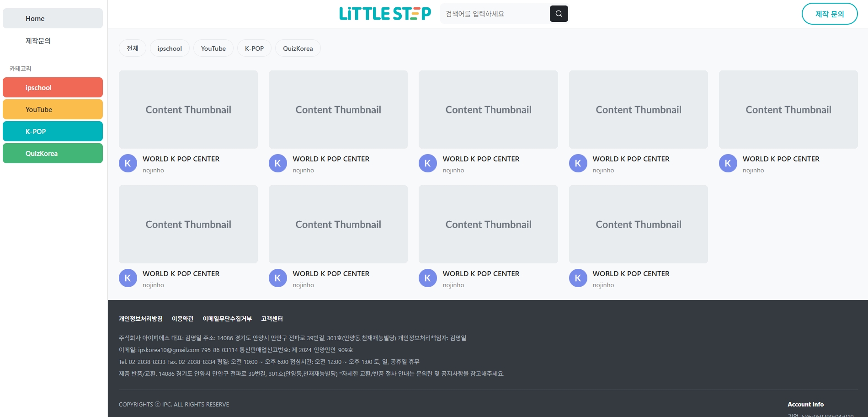Select teal K-POP category in sidebar
This screenshot has height=417, width=868.
tap(53, 132)
